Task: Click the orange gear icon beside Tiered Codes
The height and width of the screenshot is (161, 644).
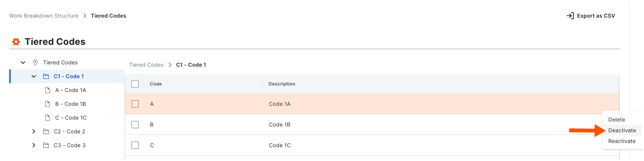Action: click(16, 42)
